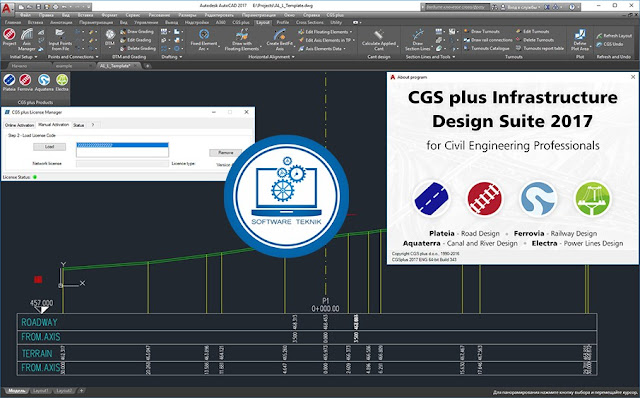The width and height of the screenshot is (640, 398).
Task: Open the Правка menu
Action: [x=46, y=15]
